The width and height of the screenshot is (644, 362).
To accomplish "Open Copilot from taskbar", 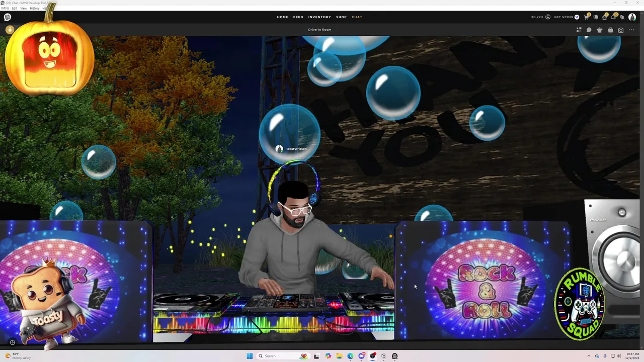I will [x=328, y=356].
